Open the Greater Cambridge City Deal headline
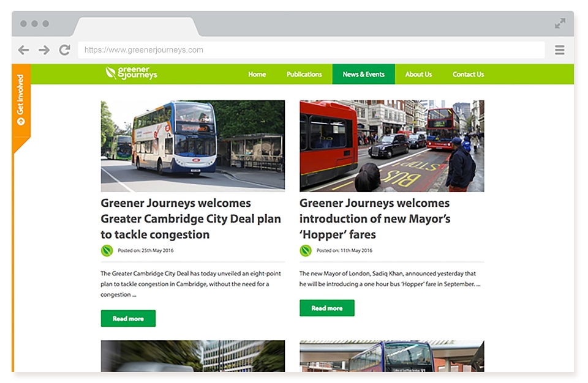 tap(191, 219)
